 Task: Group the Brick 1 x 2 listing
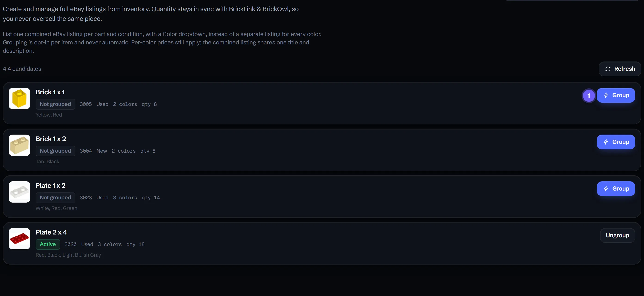tap(616, 142)
